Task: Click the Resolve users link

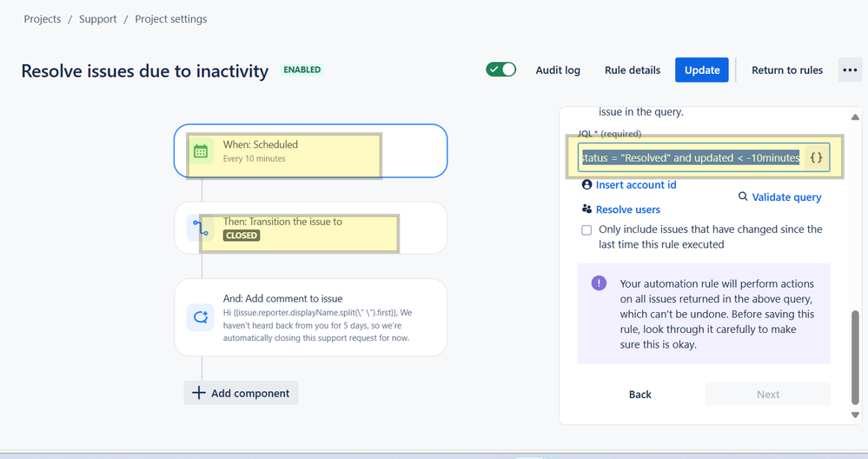Action: pyautogui.click(x=627, y=210)
